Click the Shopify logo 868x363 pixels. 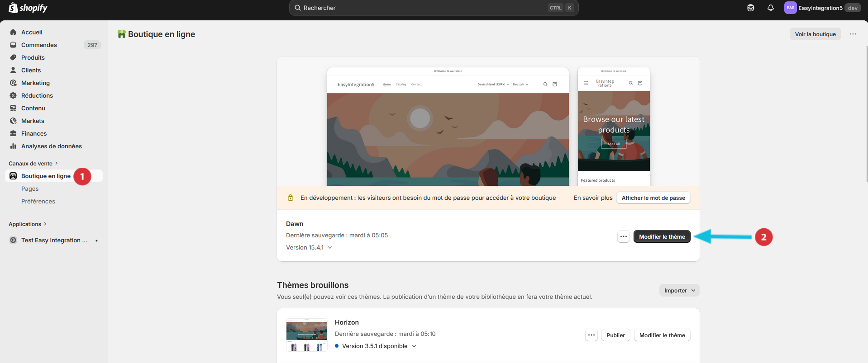(28, 8)
